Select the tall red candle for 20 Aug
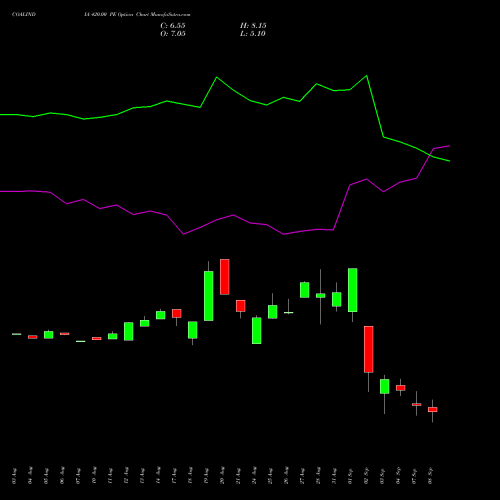 (x=225, y=277)
